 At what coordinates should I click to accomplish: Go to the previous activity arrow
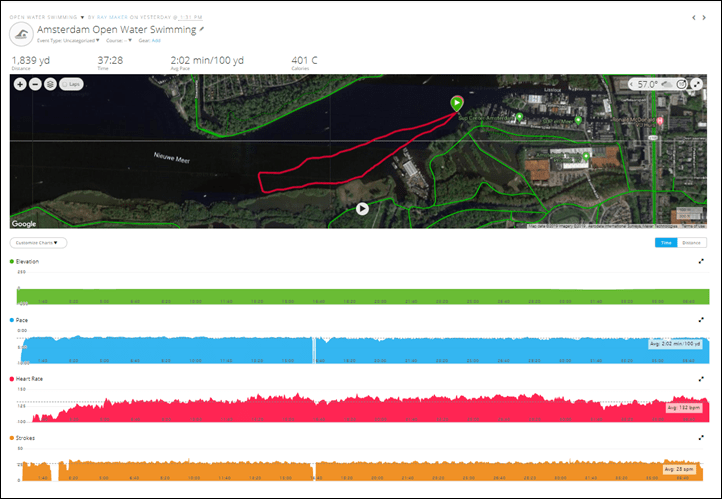[x=694, y=17]
